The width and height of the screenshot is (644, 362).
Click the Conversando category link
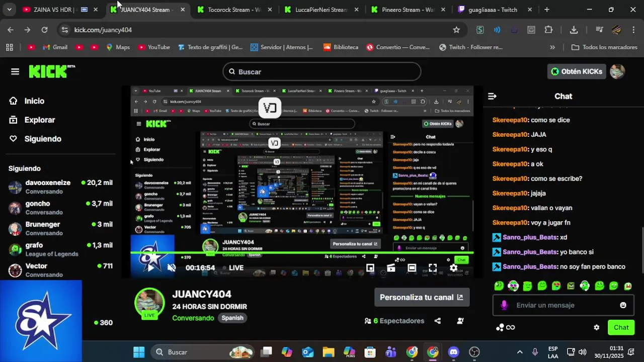(x=193, y=318)
